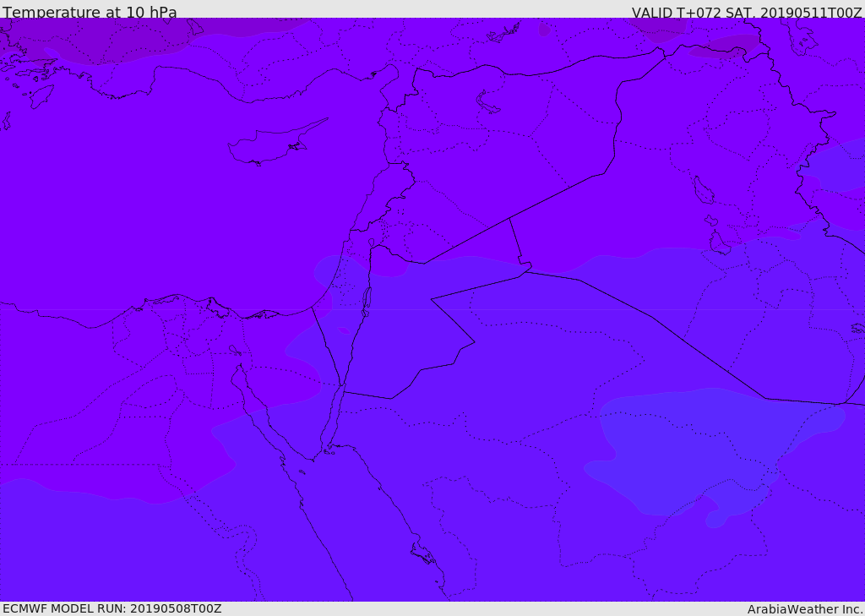Click the 'Temperature at 10 hPa' title text
Viewport: 865px width, 616px height.
90,12
